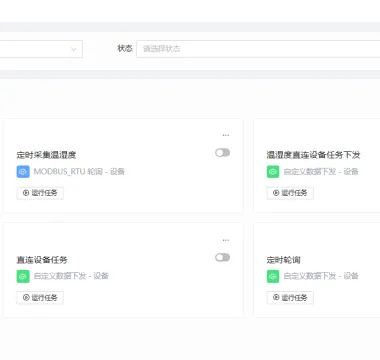Open the 状态 status select box

tap(258, 49)
